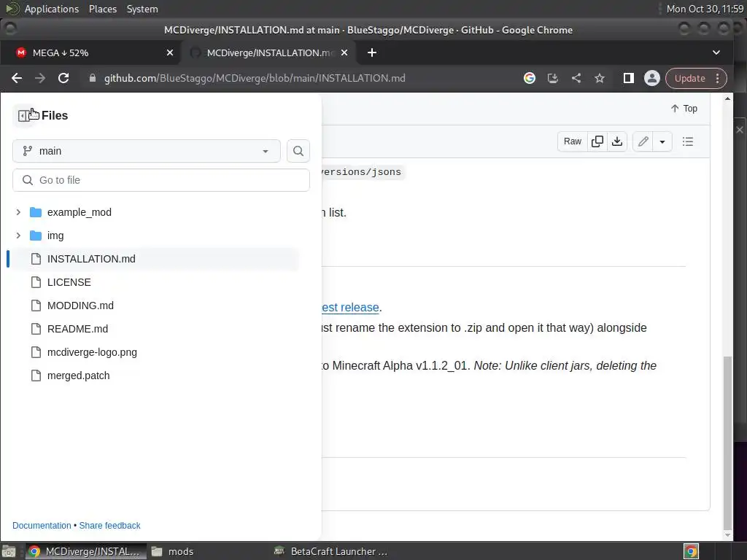Download raw file icon
This screenshot has width=747, height=560.
617,141
